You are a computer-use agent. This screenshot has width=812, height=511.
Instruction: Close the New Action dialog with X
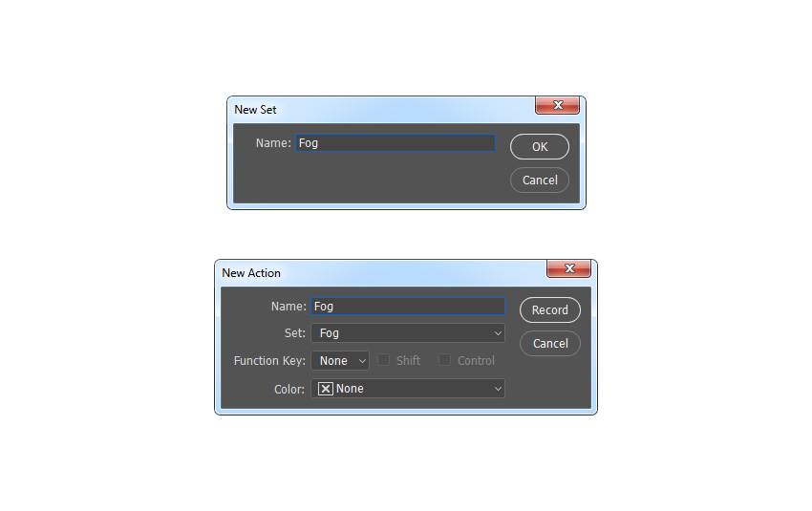[x=568, y=268]
